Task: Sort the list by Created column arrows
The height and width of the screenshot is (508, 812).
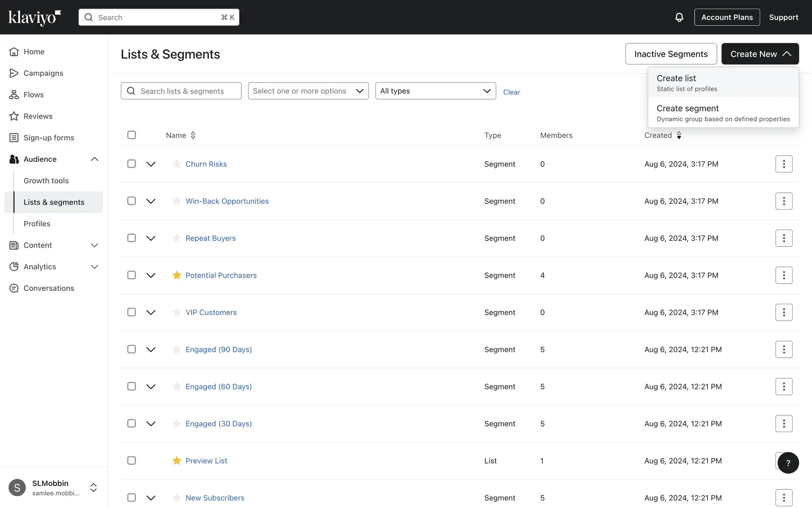Action: (x=679, y=135)
